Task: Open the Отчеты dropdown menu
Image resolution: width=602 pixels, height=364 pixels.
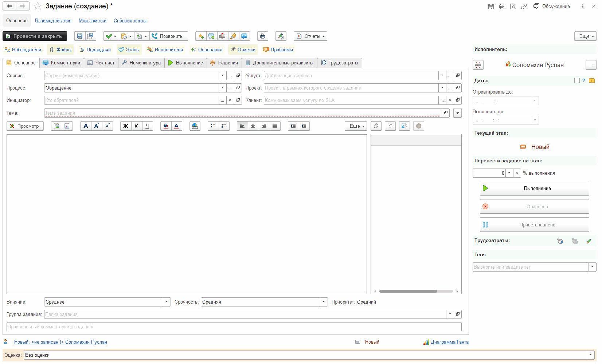Action: click(310, 36)
